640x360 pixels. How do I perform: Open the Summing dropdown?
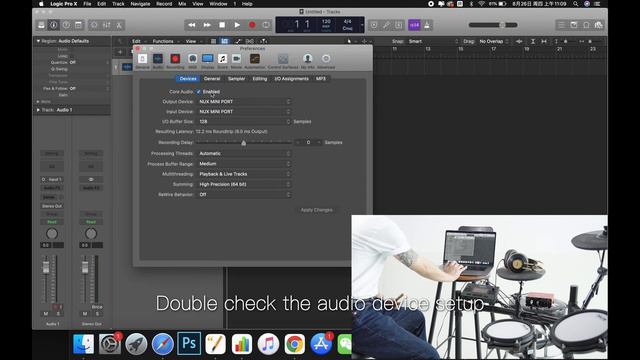tap(244, 184)
